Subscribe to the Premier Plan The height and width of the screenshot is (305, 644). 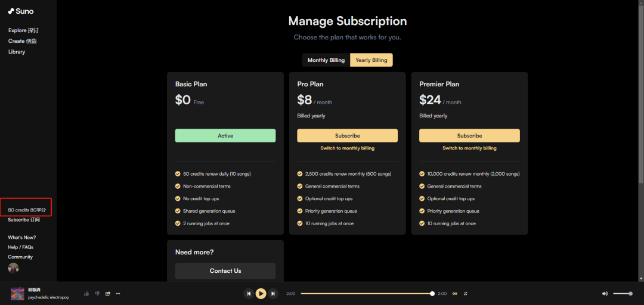tap(469, 136)
